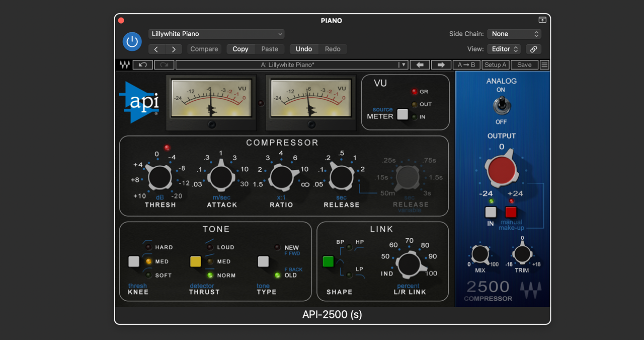This screenshot has width=644, height=340.
Task: Click the red OUTPUT knob
Action: coord(502,169)
